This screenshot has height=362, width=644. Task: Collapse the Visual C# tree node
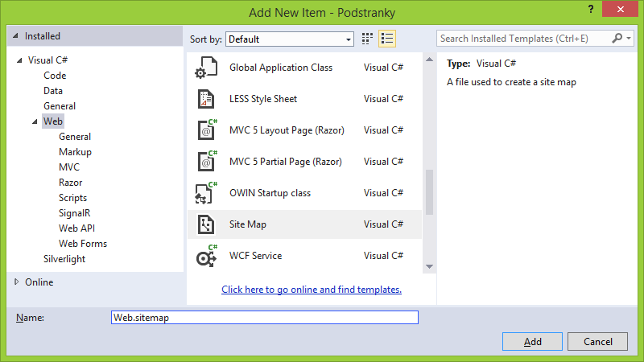coord(19,60)
